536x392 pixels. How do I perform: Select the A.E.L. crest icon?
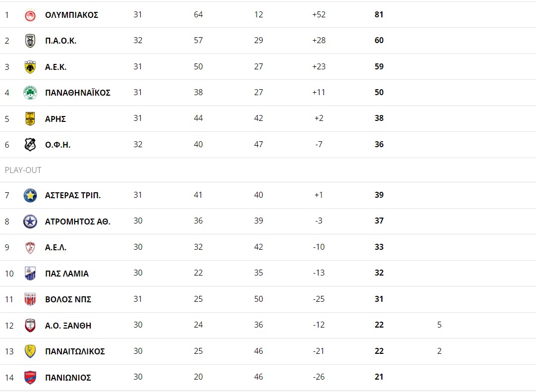(30, 247)
